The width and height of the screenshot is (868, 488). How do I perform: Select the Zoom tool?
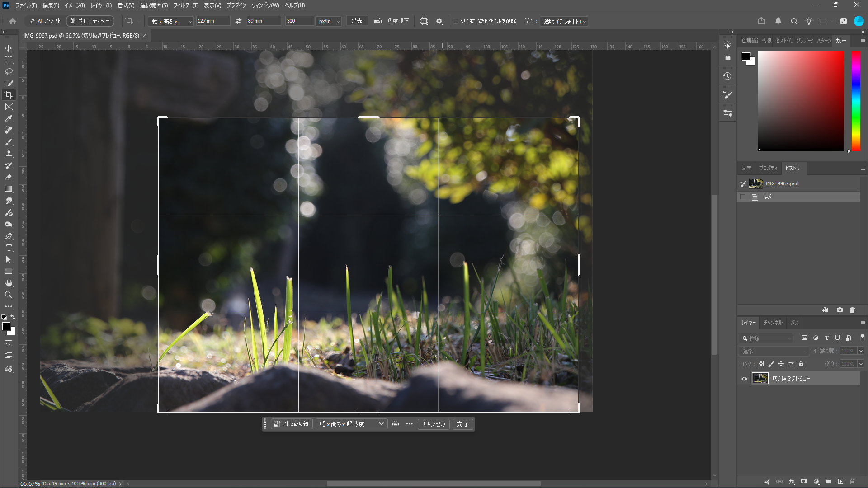click(x=9, y=295)
